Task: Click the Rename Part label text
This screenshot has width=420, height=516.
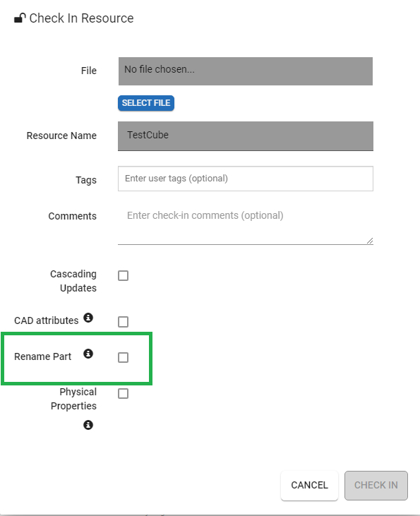Action: [43, 356]
